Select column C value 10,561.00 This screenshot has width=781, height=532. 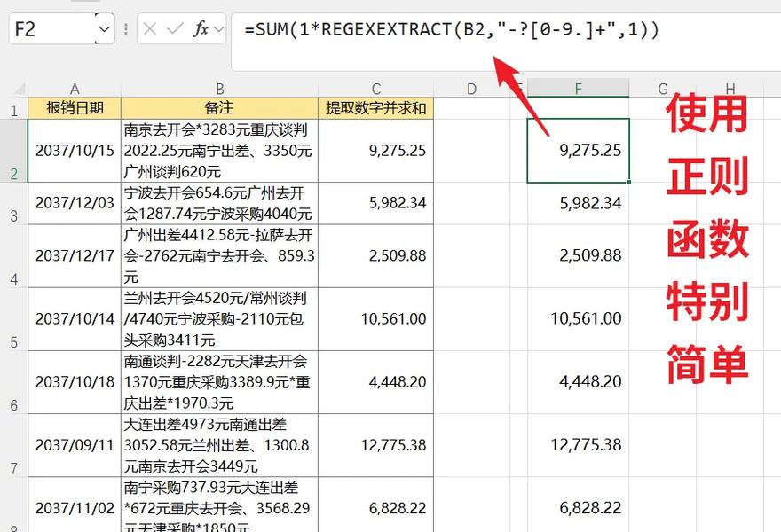376,319
